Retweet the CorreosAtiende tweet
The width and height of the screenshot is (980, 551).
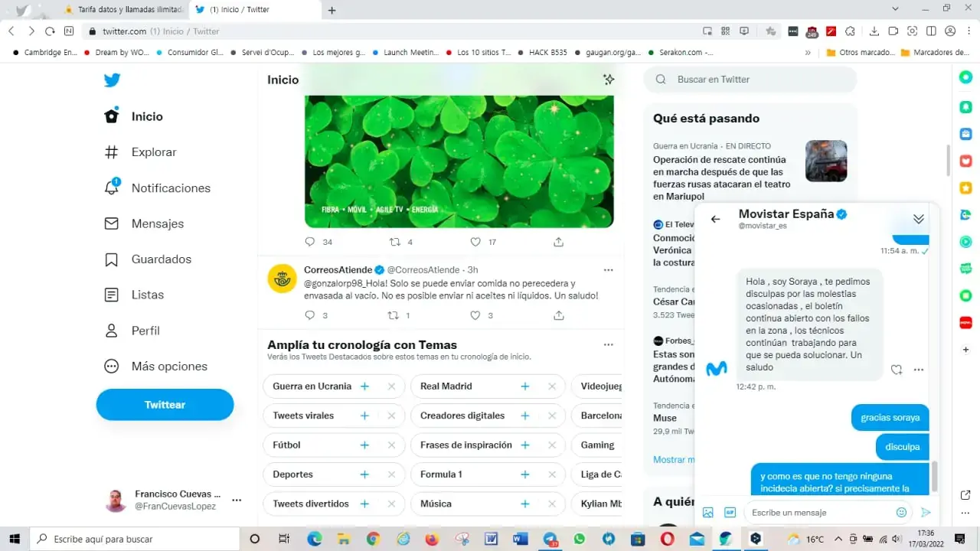click(395, 315)
